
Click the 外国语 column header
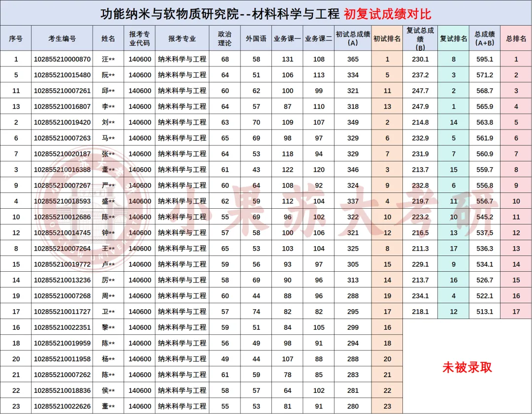point(256,38)
